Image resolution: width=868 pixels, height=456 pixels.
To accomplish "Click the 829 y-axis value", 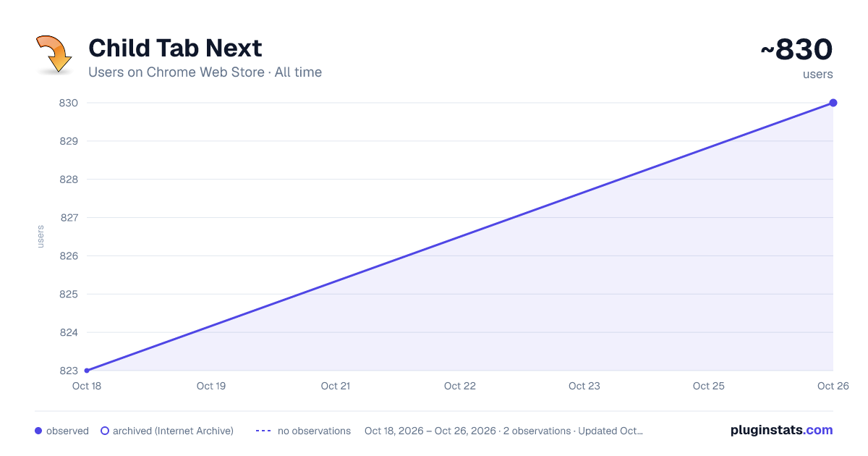I will coord(69,141).
